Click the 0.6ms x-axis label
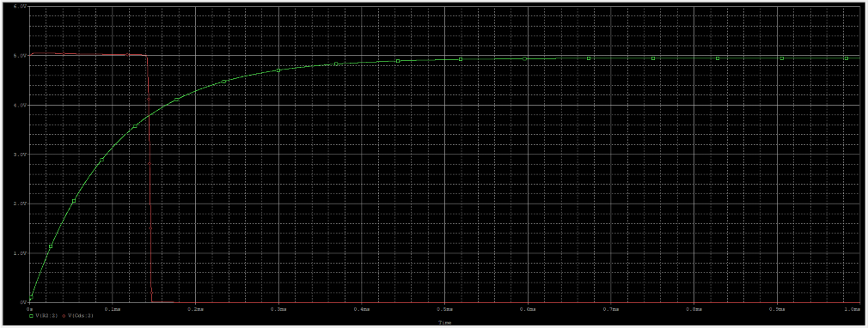This screenshot has width=868, height=328. (528, 309)
